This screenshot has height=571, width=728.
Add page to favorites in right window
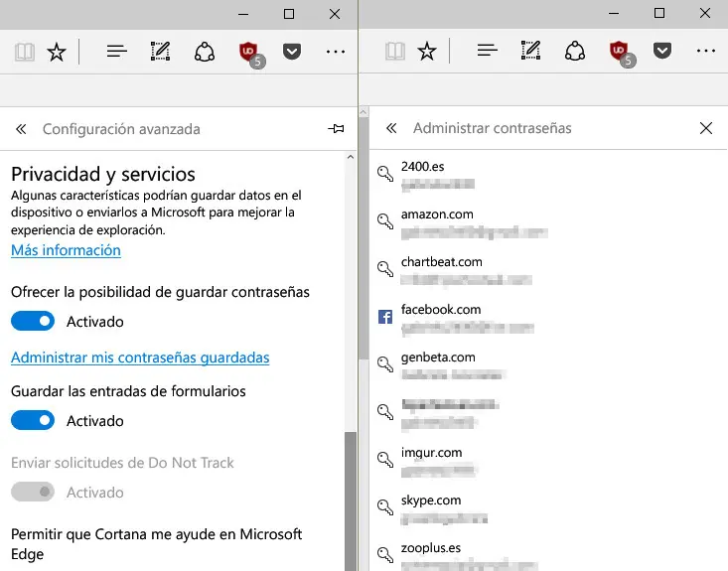point(427,51)
